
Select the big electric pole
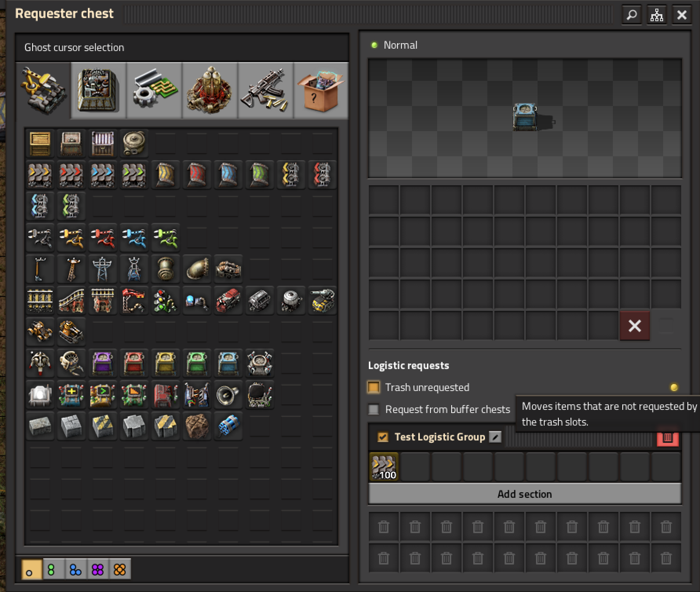pyautogui.click(x=103, y=269)
